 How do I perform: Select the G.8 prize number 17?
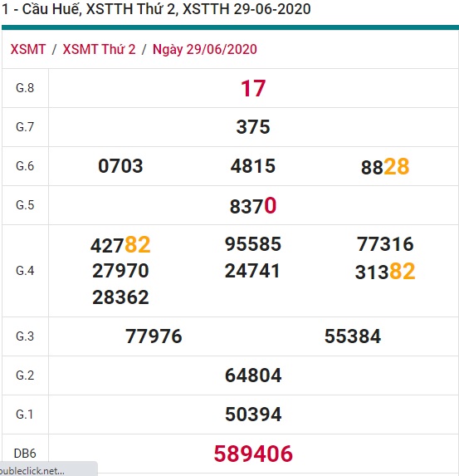253,88
